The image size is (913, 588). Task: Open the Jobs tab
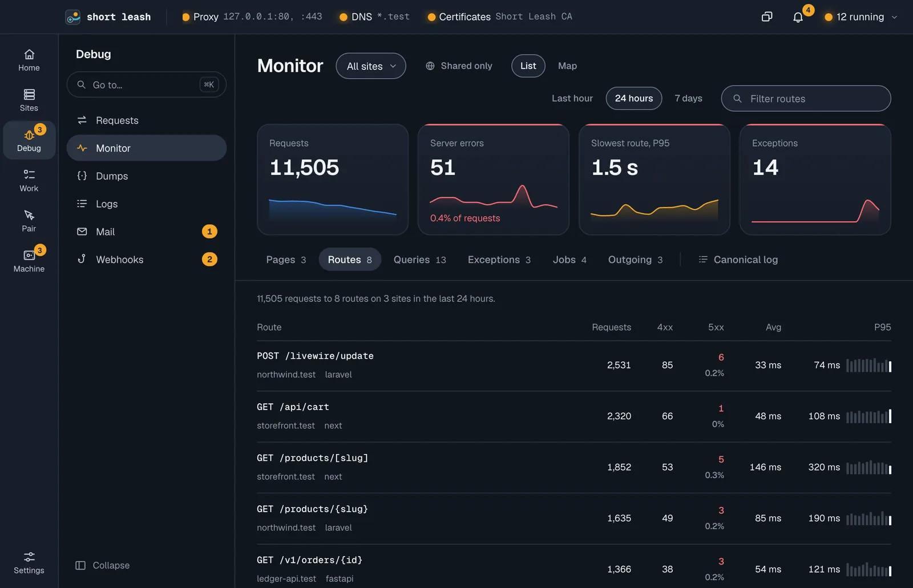tap(569, 259)
